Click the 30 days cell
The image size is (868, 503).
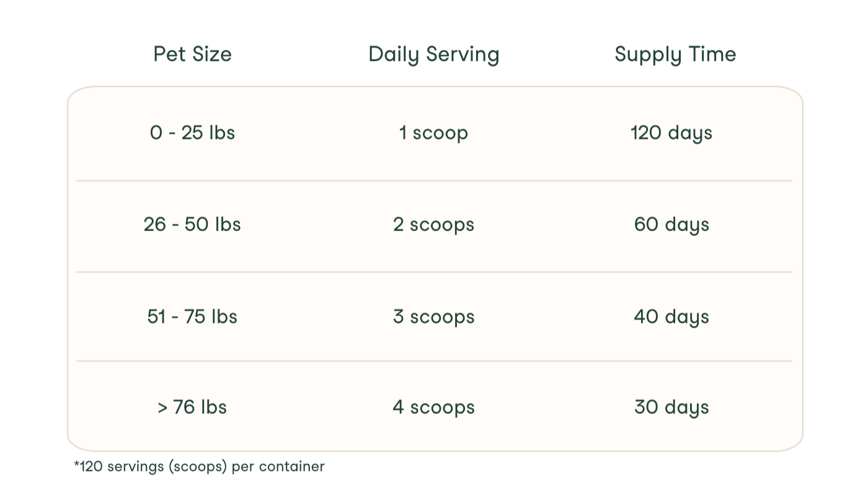671,408
